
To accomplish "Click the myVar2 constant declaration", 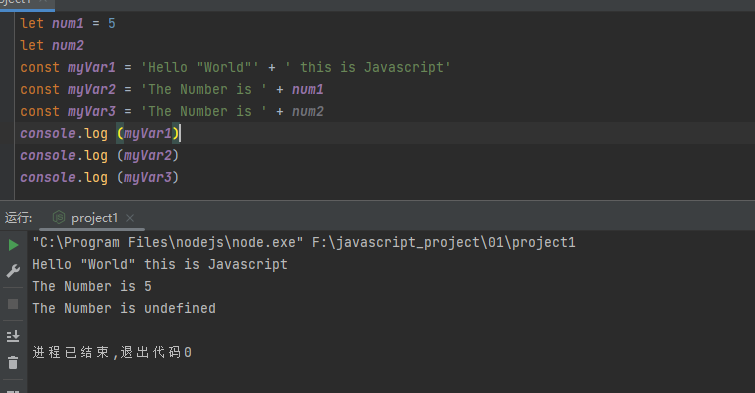I will tap(92, 90).
